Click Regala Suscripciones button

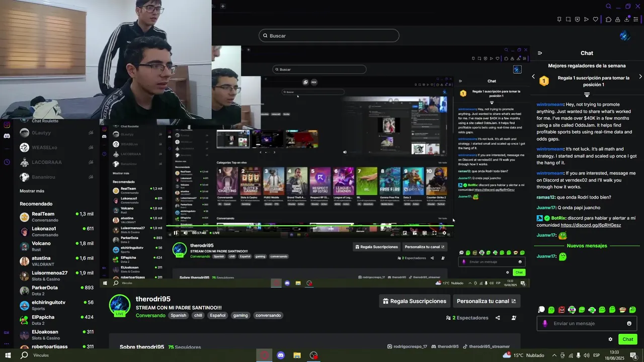click(415, 301)
